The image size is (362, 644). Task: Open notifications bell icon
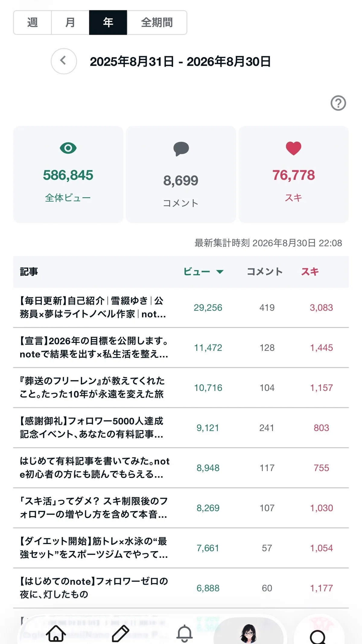(184, 633)
